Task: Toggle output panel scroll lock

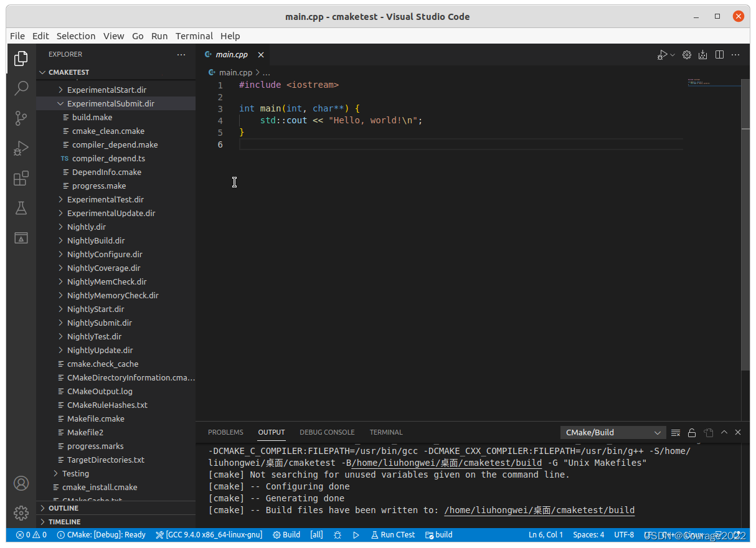Action: 692,433
